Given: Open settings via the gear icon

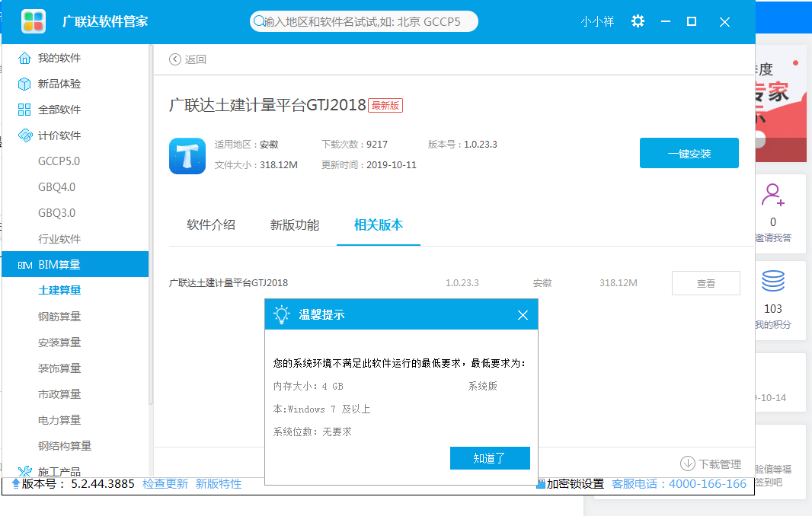Looking at the screenshot, I should (638, 21).
